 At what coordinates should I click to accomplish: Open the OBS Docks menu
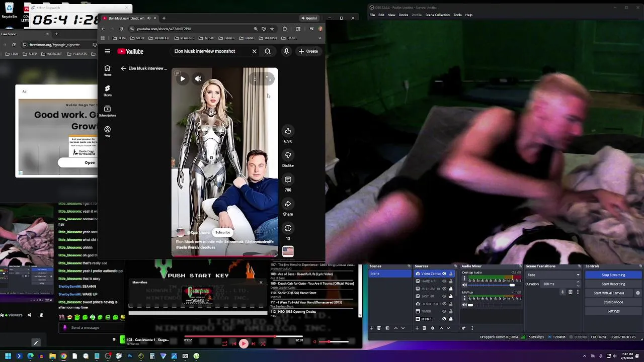(404, 15)
